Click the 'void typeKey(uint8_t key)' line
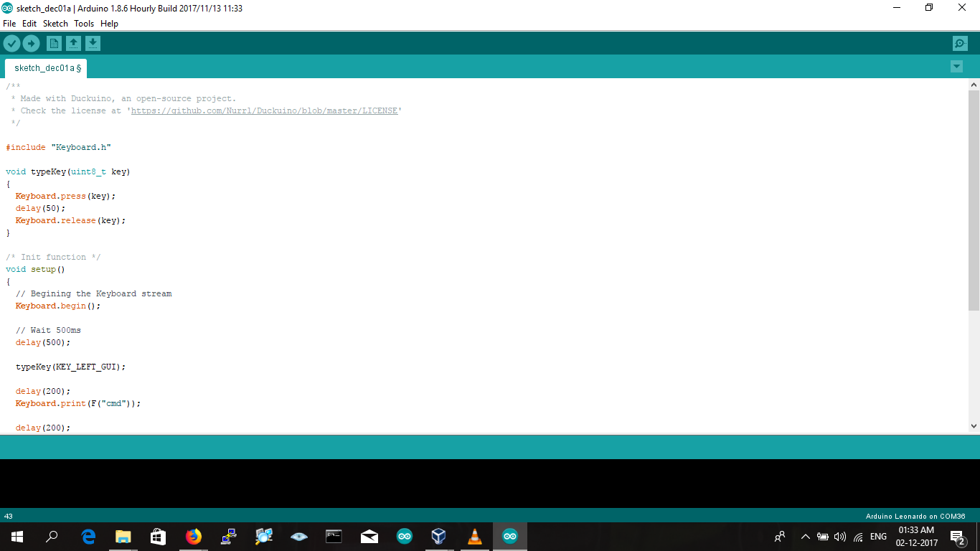This screenshot has width=980, height=551. (x=68, y=171)
